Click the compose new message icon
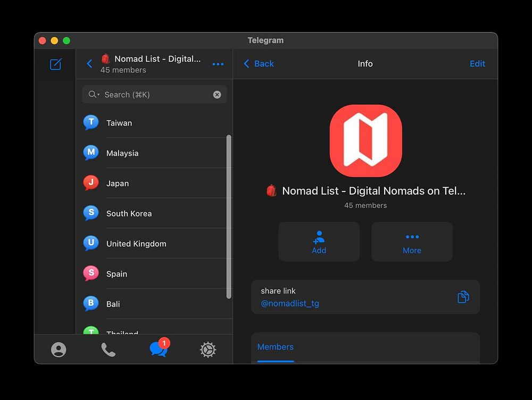This screenshot has height=400, width=532. pos(56,64)
